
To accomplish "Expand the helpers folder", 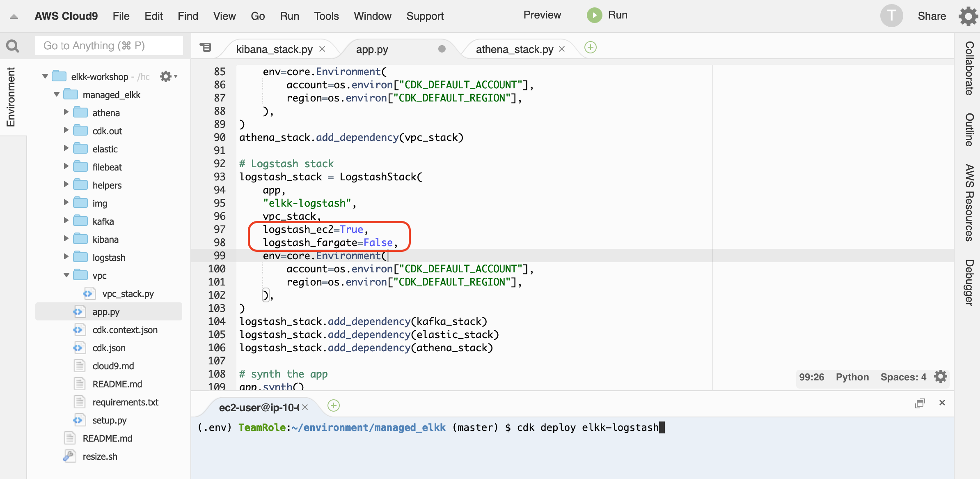I will pos(66,184).
